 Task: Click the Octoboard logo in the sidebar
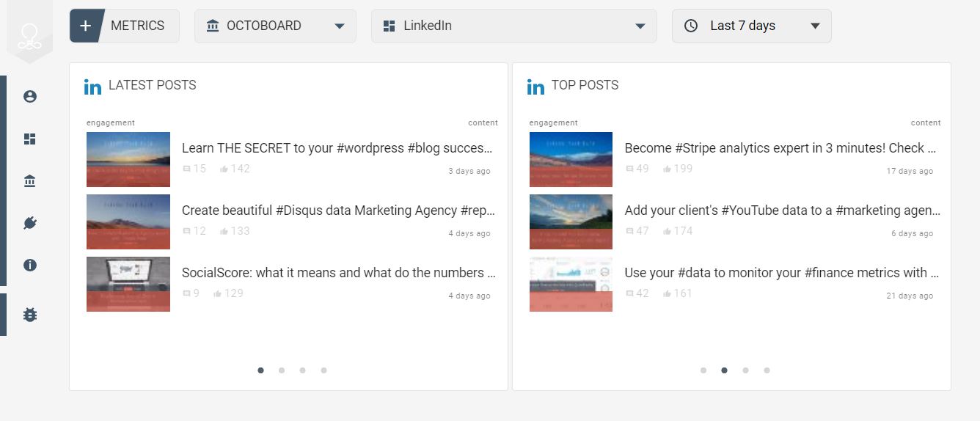tap(30, 37)
